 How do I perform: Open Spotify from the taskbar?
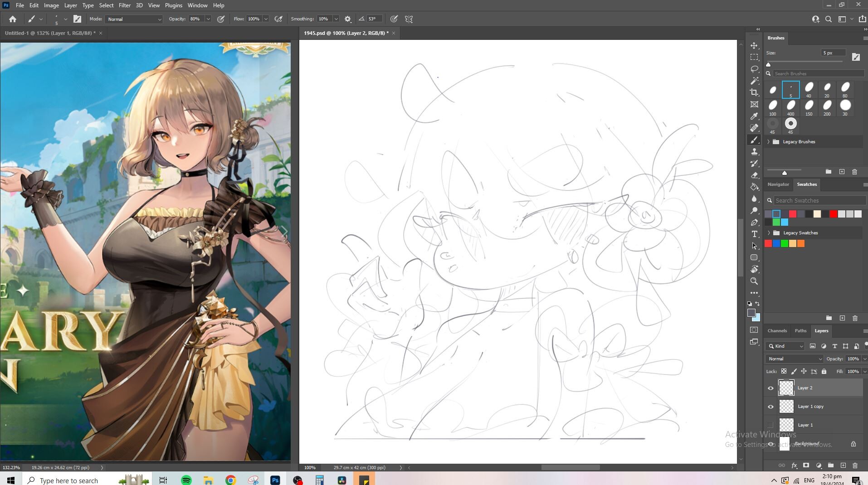[x=186, y=480]
